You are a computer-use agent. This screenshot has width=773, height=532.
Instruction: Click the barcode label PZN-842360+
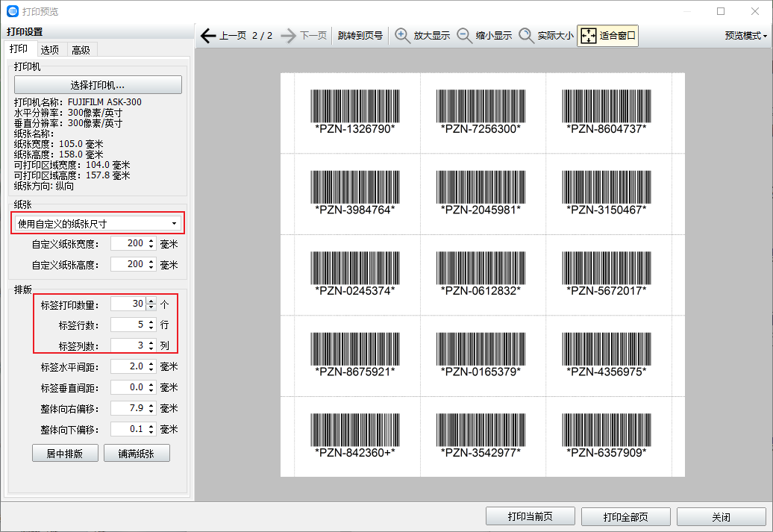tap(355, 435)
